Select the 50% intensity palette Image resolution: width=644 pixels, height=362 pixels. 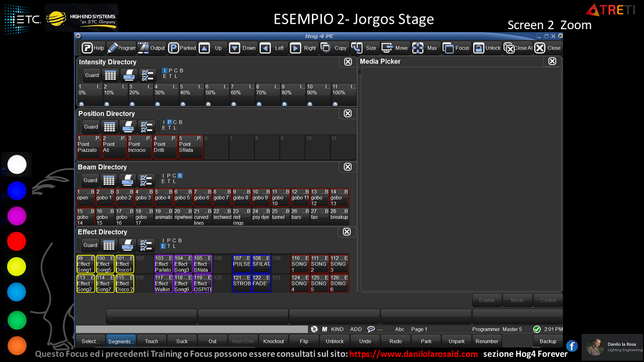pos(217,95)
